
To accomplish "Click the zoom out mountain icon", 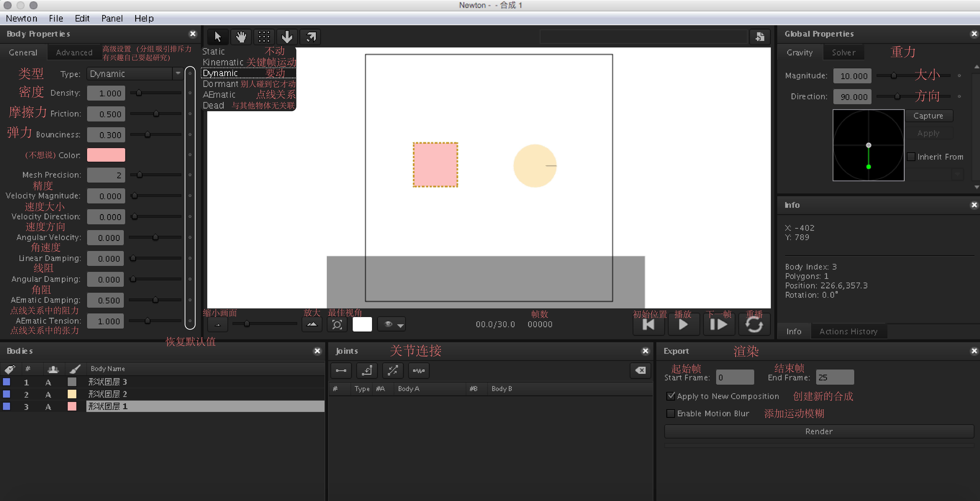I will point(218,325).
